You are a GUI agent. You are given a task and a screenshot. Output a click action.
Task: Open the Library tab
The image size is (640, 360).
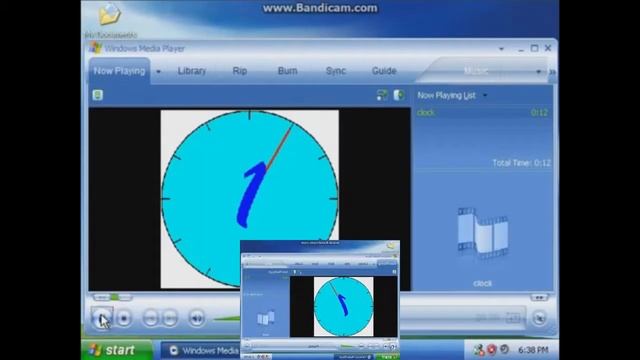pyautogui.click(x=191, y=71)
